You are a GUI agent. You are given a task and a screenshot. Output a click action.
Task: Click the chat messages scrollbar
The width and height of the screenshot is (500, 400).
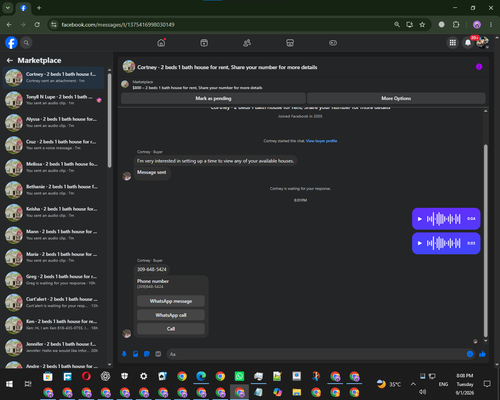(x=486, y=240)
